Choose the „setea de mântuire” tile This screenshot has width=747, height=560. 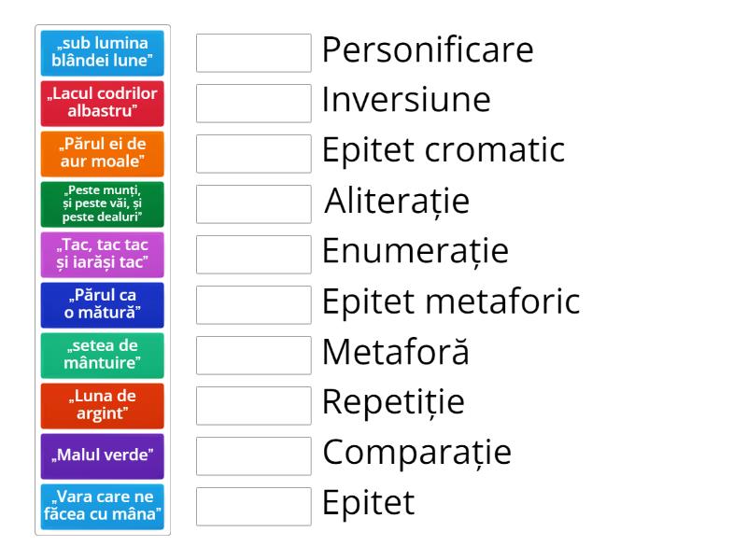coord(103,356)
